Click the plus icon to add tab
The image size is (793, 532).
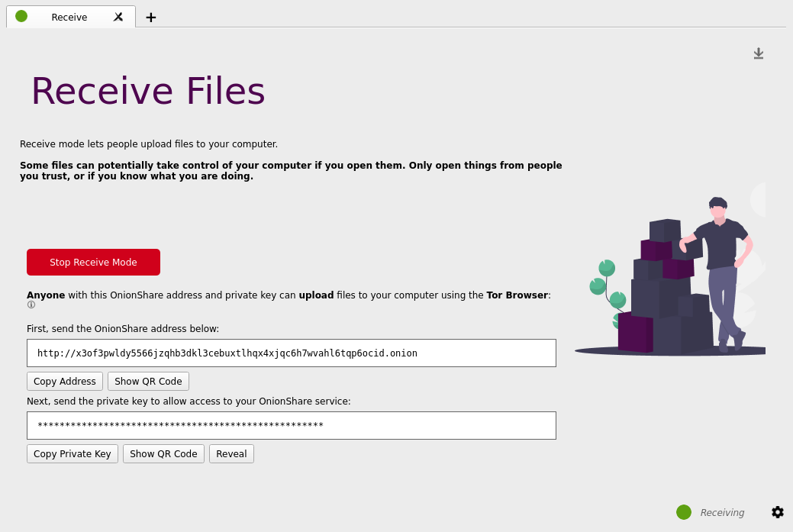[151, 18]
